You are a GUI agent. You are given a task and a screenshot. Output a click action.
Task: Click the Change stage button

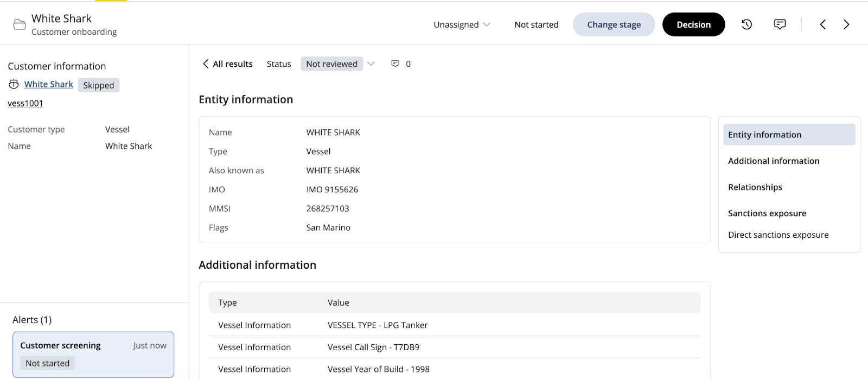614,24
